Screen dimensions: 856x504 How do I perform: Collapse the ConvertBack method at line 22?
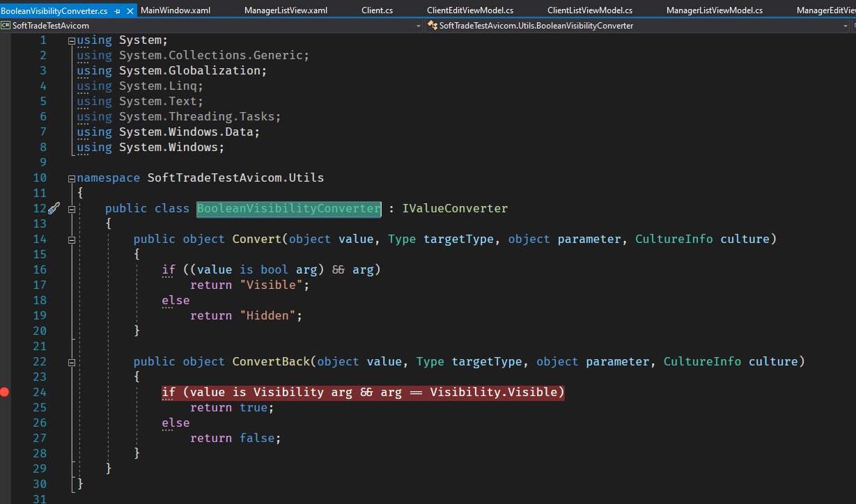click(x=72, y=362)
